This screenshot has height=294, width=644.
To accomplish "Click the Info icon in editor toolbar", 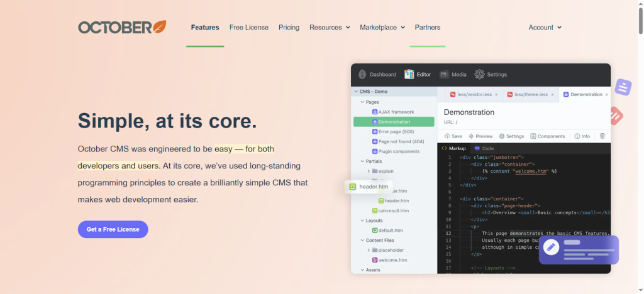I will point(577,136).
